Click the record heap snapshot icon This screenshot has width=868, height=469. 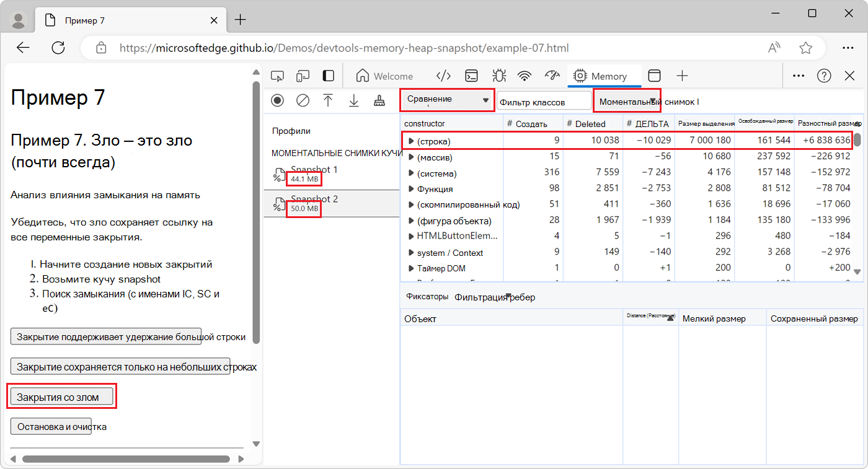click(x=277, y=100)
